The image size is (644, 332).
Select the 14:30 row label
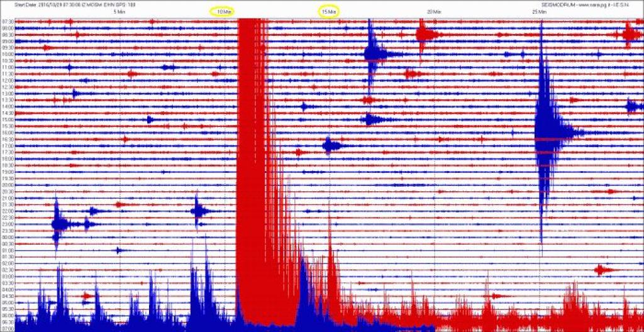(x=8, y=113)
